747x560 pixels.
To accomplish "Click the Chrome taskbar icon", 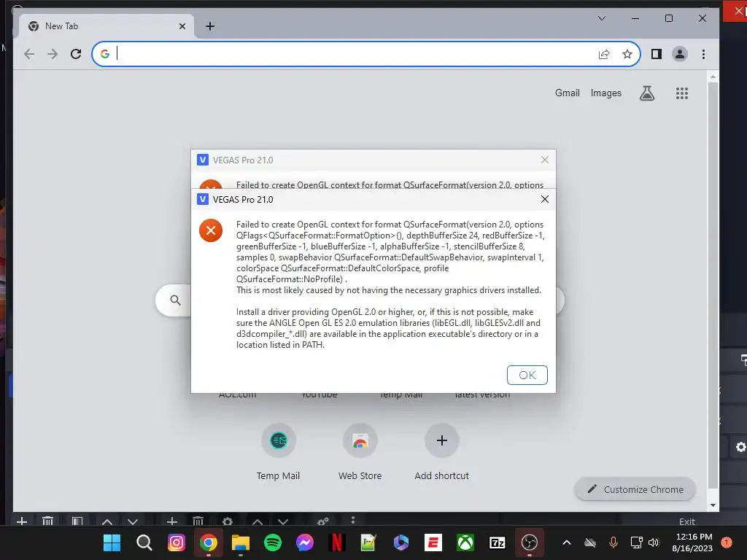I will point(208,542).
